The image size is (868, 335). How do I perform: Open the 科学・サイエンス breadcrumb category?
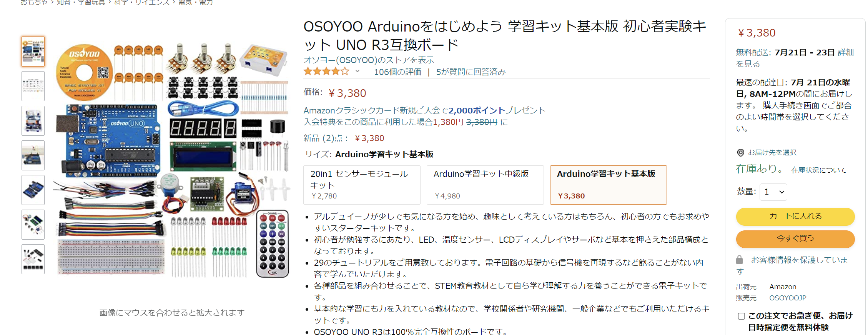pos(142,2)
